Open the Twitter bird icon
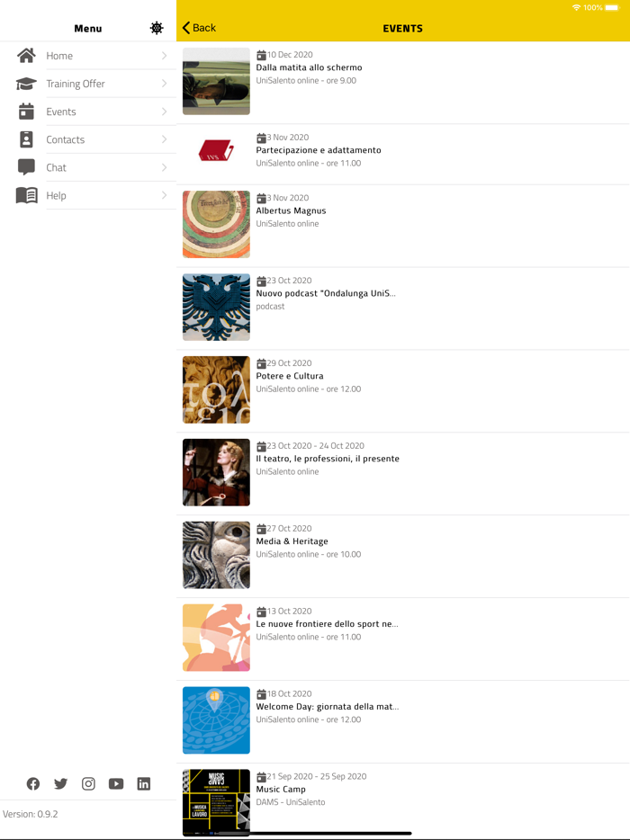 [x=60, y=783]
